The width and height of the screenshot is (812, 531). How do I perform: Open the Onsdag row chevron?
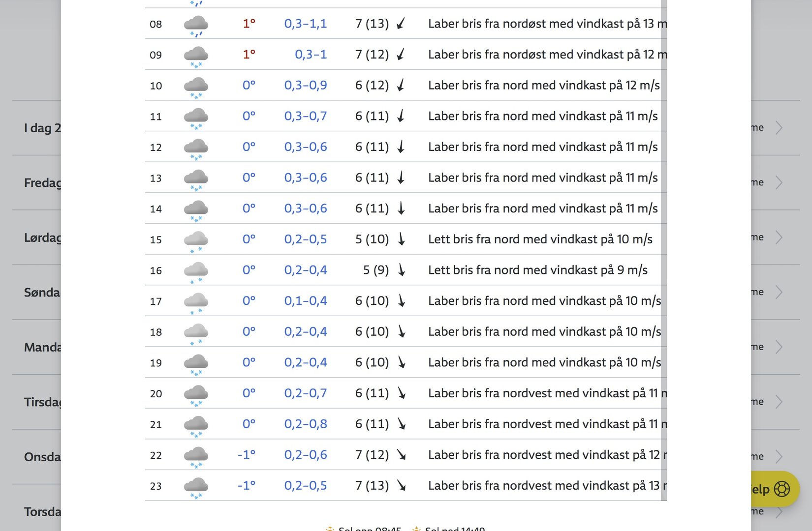point(779,457)
